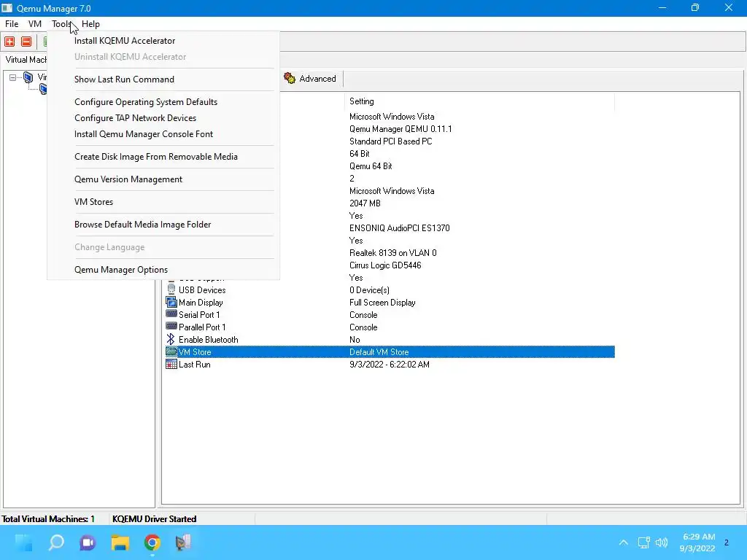Click the Realtek 8139 on VLAN 0 value

tap(392, 253)
